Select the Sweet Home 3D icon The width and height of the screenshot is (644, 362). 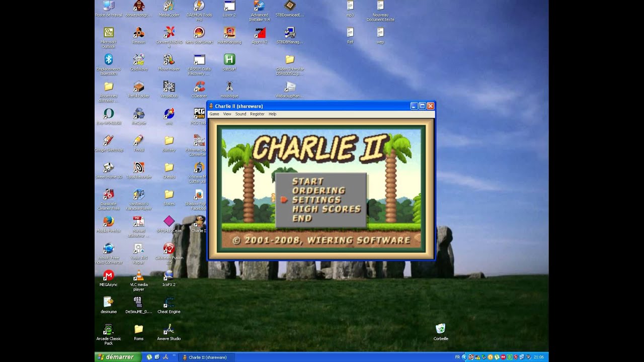pyautogui.click(x=108, y=170)
